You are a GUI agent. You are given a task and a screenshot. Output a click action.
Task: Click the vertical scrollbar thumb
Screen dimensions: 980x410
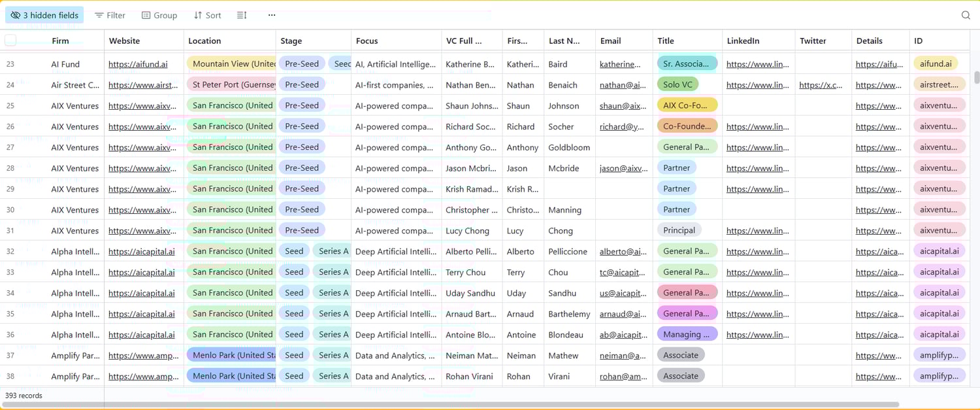click(x=976, y=77)
